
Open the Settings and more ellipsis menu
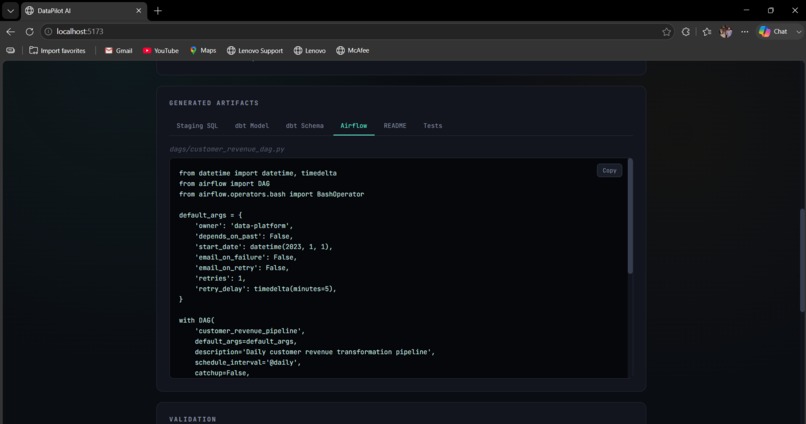pyautogui.click(x=744, y=32)
